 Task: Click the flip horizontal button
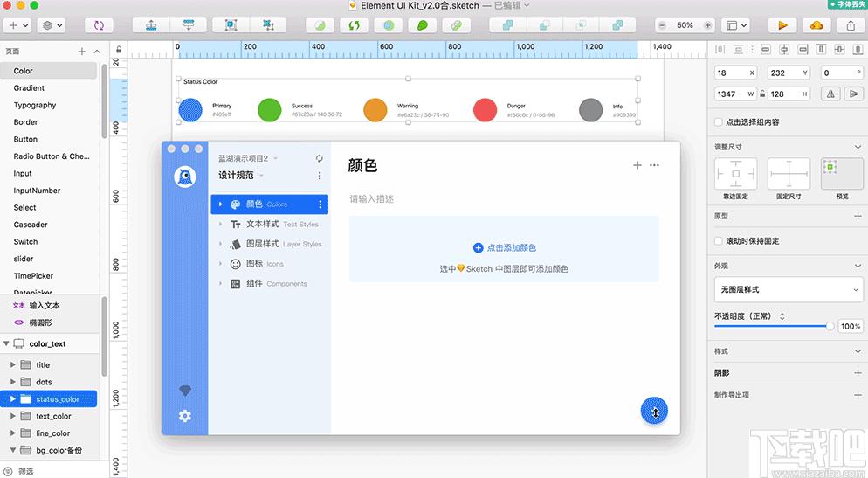pos(831,94)
